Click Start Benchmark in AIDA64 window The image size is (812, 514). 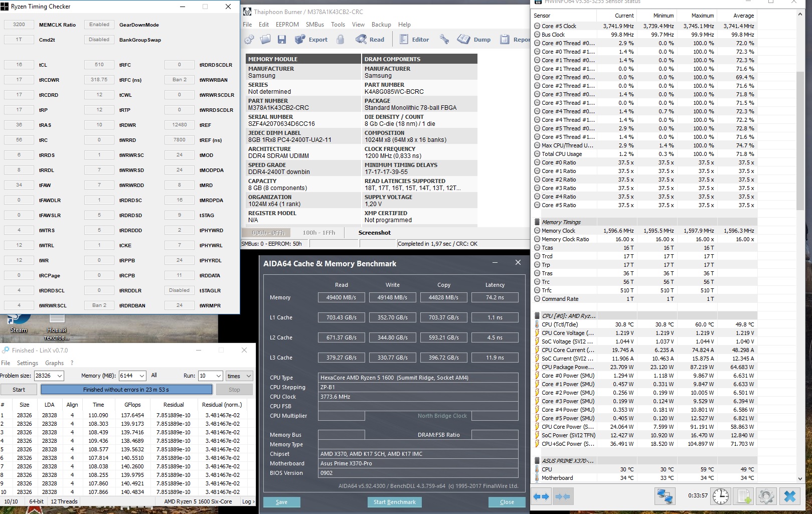point(395,502)
